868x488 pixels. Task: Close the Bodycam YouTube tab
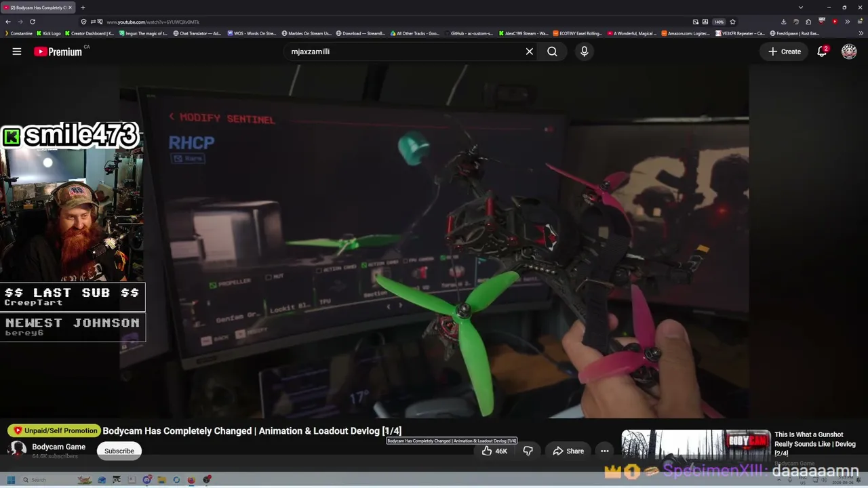(70, 7)
